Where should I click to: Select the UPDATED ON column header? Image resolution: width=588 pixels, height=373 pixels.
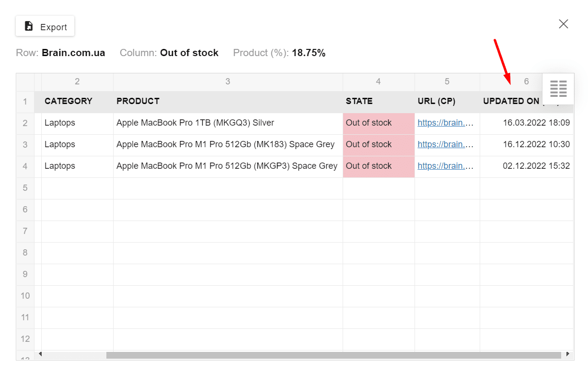[511, 101]
